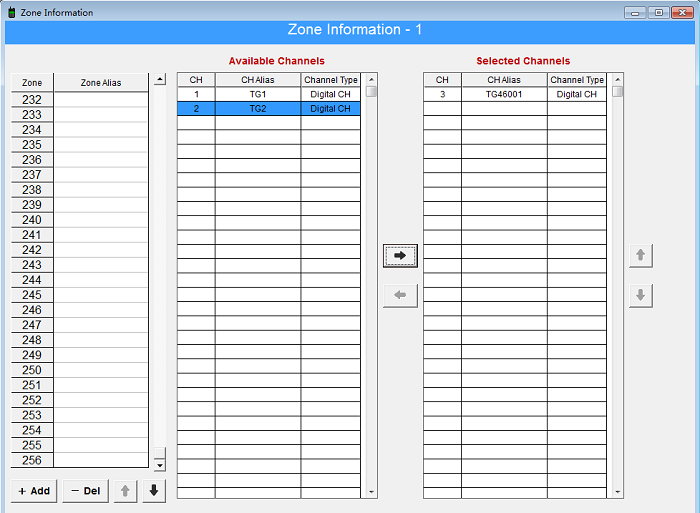Select zone 256 row header
This screenshot has width=700, height=513.
(x=32, y=460)
